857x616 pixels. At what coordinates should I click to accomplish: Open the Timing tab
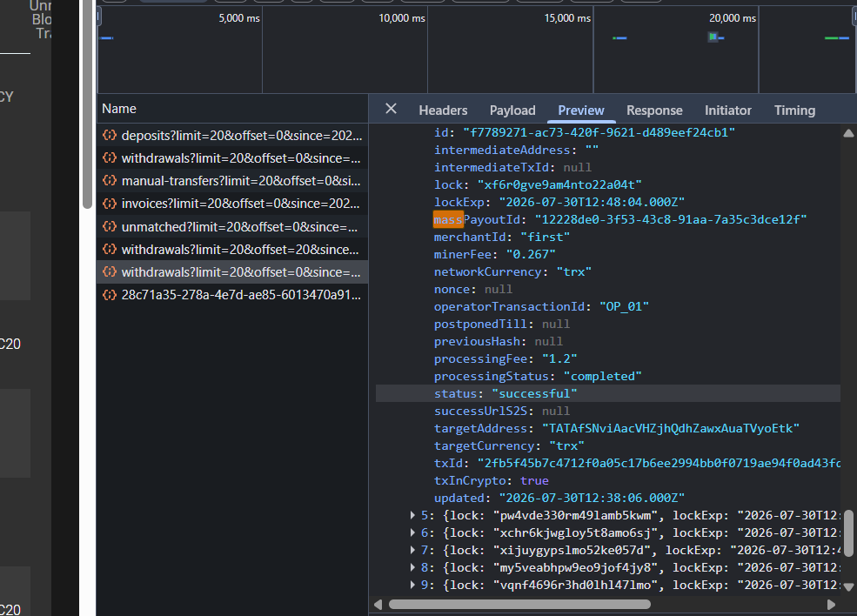tap(794, 110)
